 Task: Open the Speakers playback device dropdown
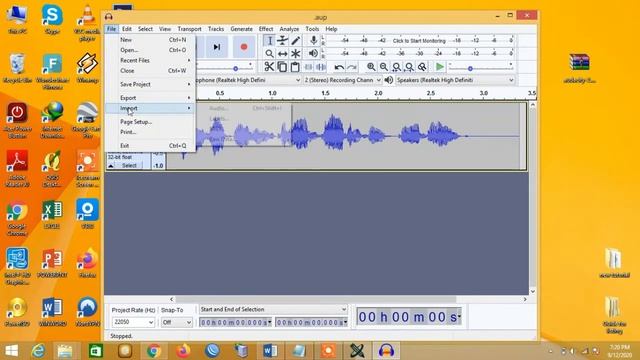(455, 80)
